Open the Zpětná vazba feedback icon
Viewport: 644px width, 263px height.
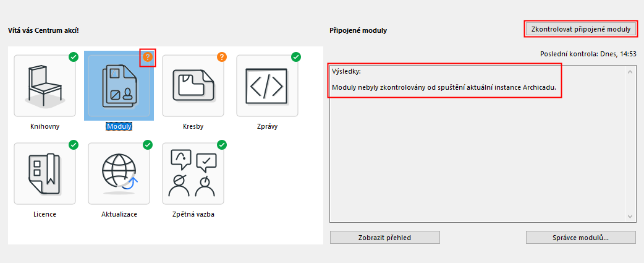[193, 173]
